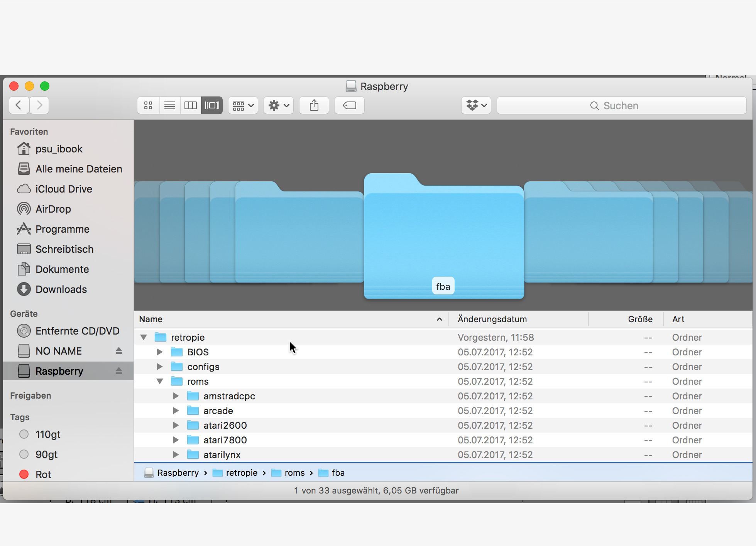Viewport: 756px width, 546px height.
Task: Click roms in the path bar
Action: (x=294, y=473)
